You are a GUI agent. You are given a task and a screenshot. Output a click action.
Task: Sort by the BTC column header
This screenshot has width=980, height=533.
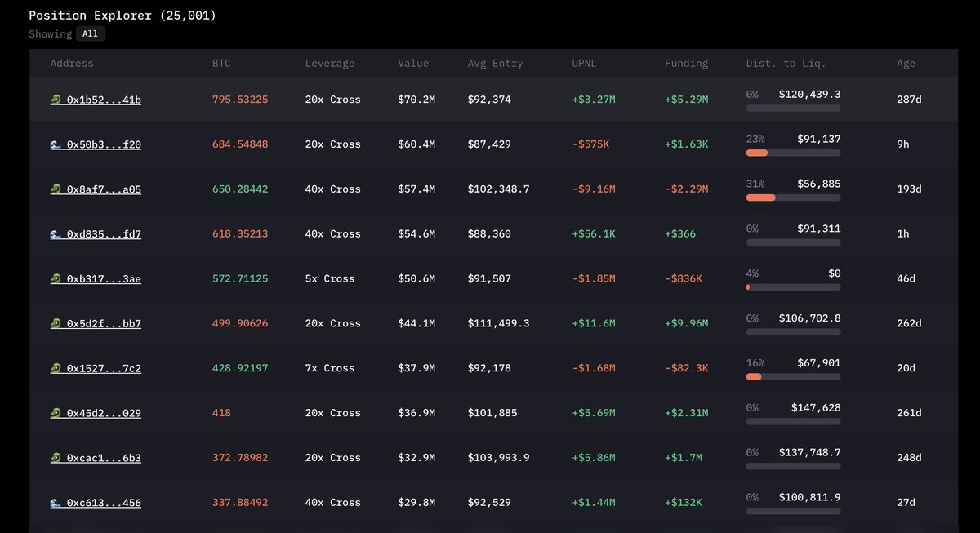222,64
